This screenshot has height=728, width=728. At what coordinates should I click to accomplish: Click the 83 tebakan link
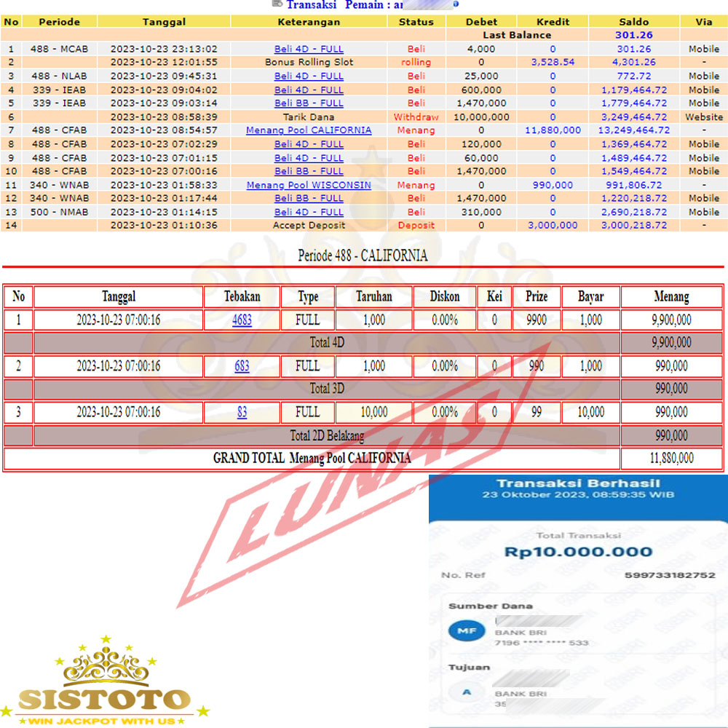tap(242, 413)
